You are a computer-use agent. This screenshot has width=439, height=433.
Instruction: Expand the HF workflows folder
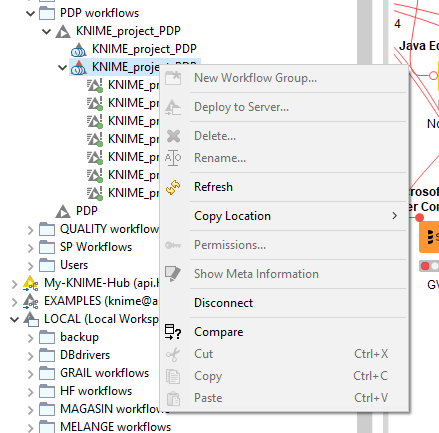[x=30, y=392]
